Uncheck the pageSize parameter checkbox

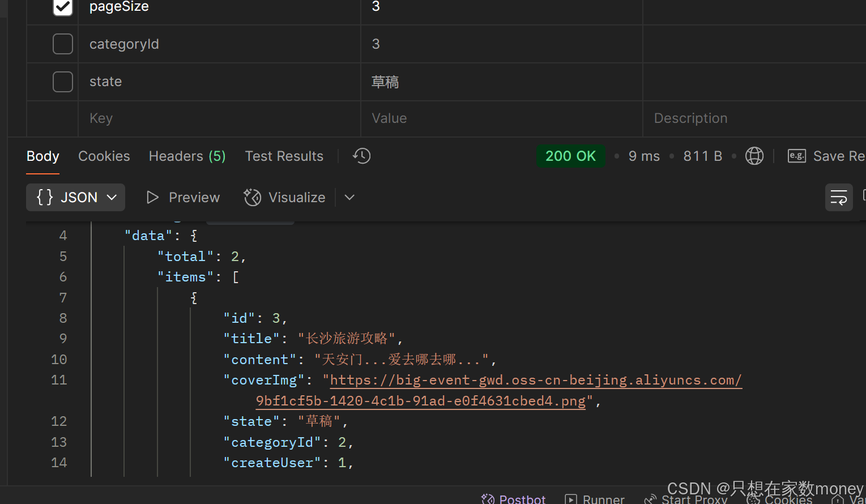[63, 7]
